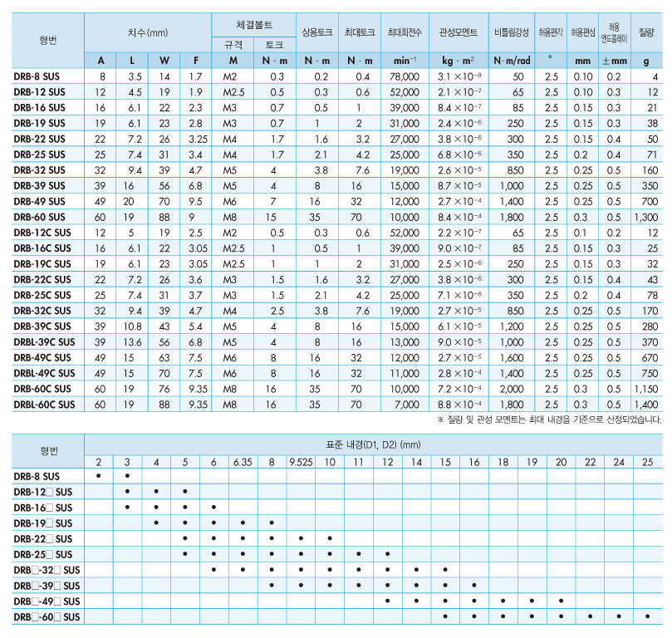The width and height of the screenshot is (672, 638).
Task: Select the DRBL-39C SUS row label
Action: [44, 341]
